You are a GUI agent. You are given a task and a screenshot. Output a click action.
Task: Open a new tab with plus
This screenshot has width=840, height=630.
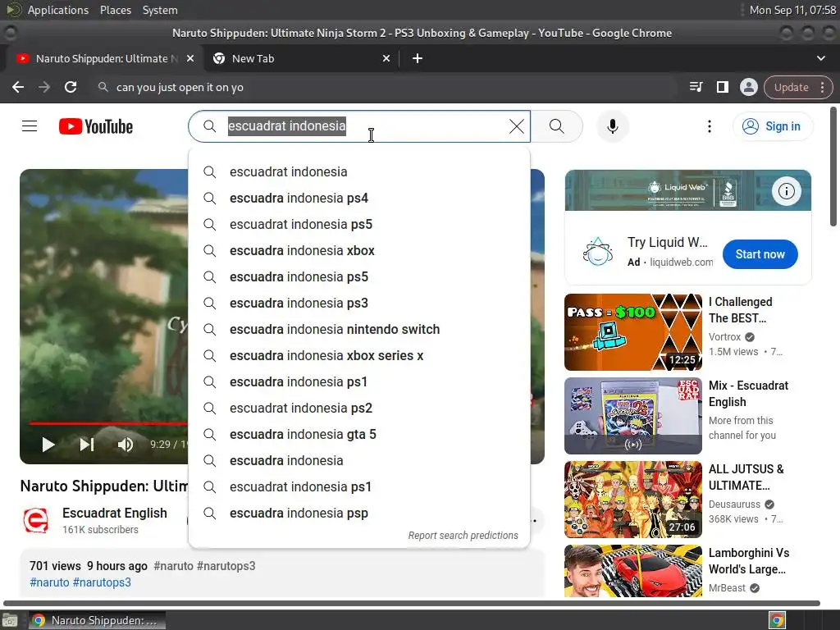pyautogui.click(x=418, y=58)
